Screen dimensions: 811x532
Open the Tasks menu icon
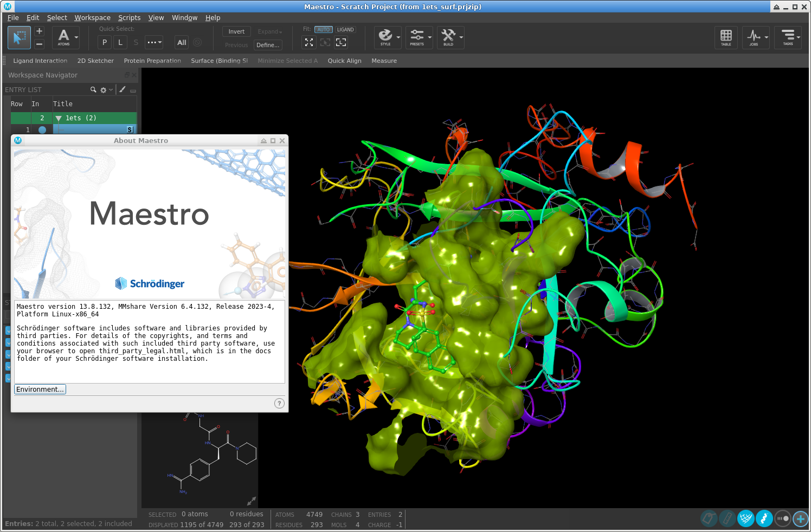[788, 37]
